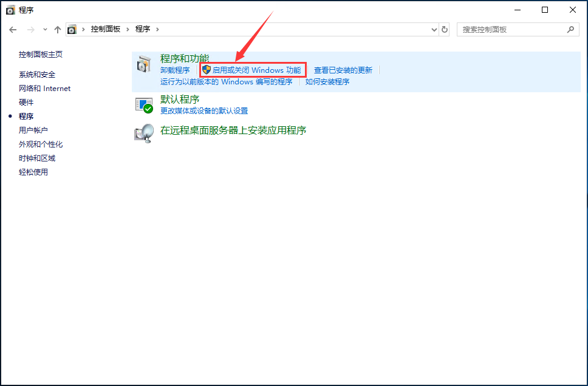
Task: Maximize the 程序 window
Action: (x=545, y=10)
